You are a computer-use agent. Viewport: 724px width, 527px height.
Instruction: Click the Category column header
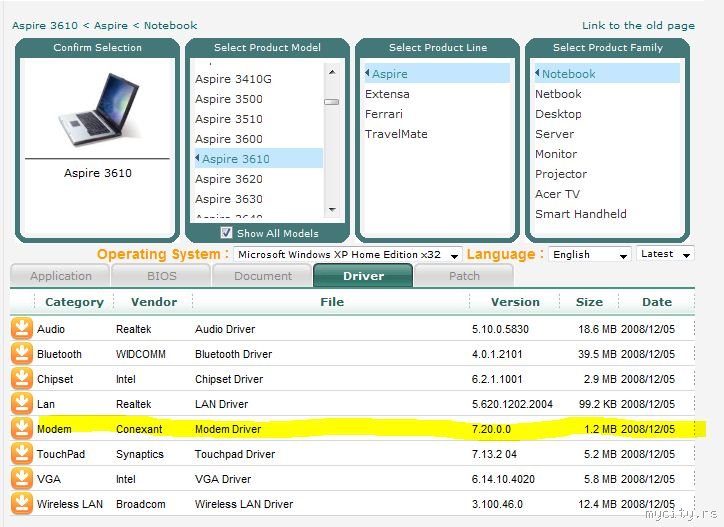click(74, 302)
